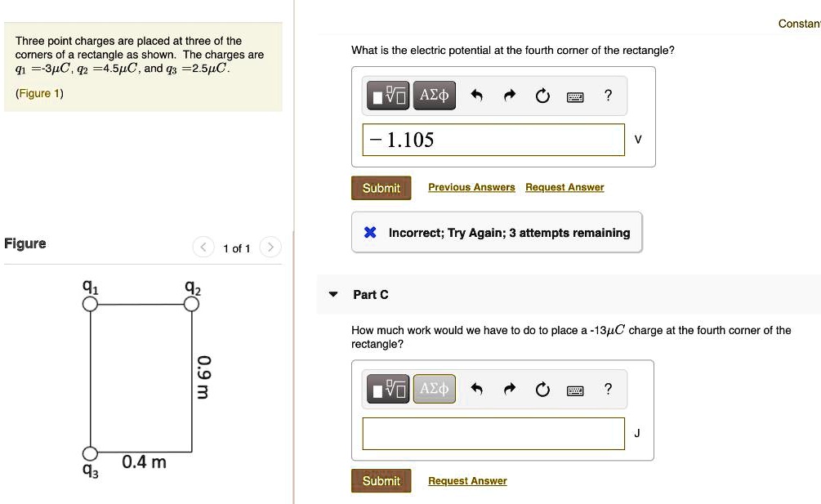The height and width of the screenshot is (504, 821).
Task: Click the help question mark in the first toolbar
Action: 608,96
